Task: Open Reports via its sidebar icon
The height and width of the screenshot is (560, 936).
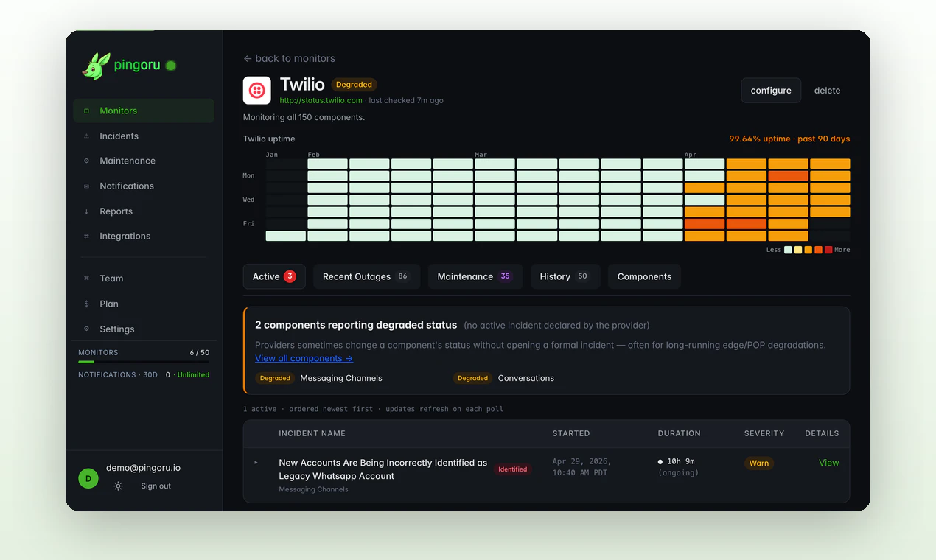Action: (x=85, y=211)
